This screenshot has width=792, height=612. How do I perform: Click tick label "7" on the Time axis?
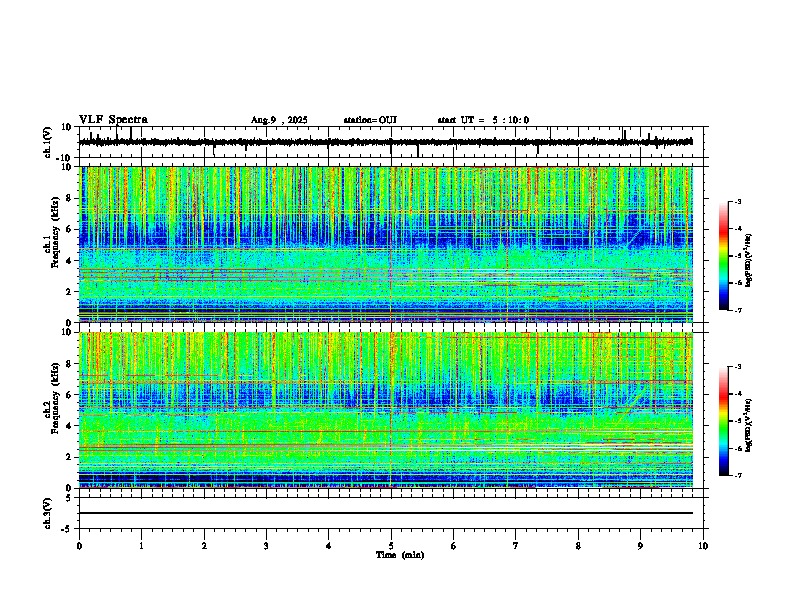point(516,546)
